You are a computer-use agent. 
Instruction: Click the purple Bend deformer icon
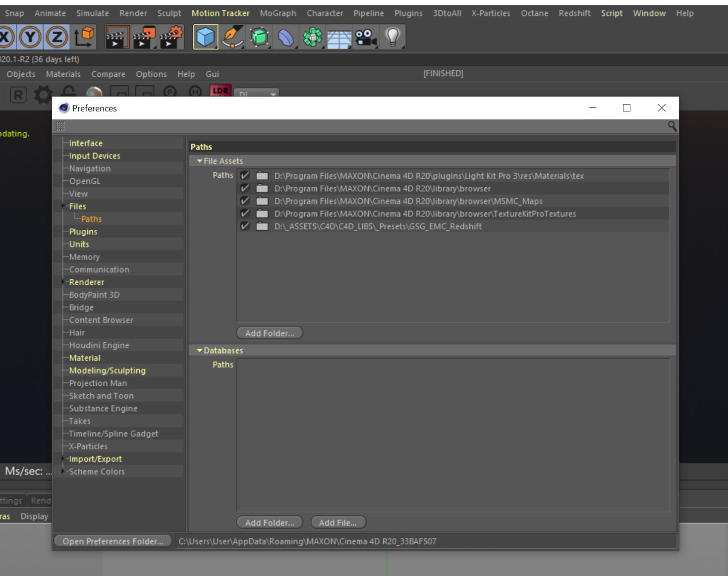[286, 37]
